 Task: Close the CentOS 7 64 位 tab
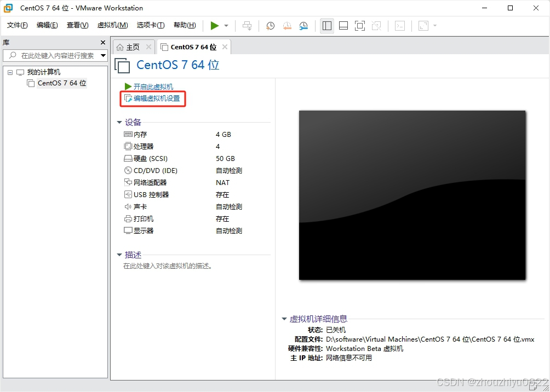coord(225,47)
